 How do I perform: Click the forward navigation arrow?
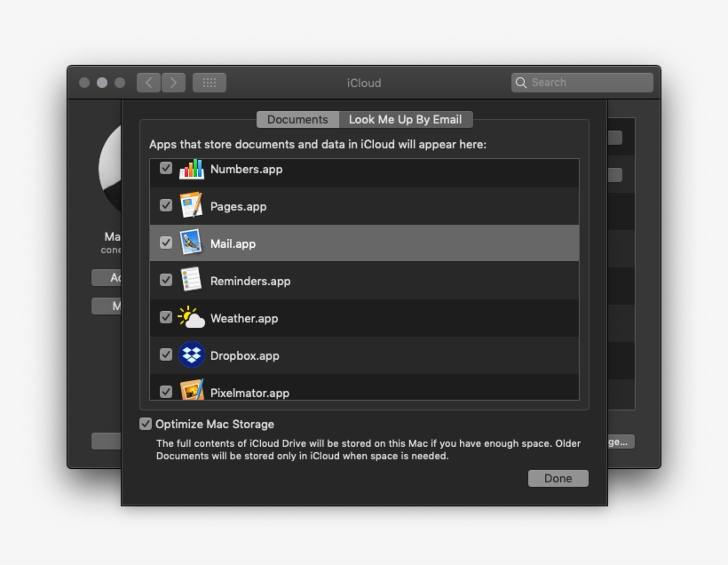tap(173, 83)
